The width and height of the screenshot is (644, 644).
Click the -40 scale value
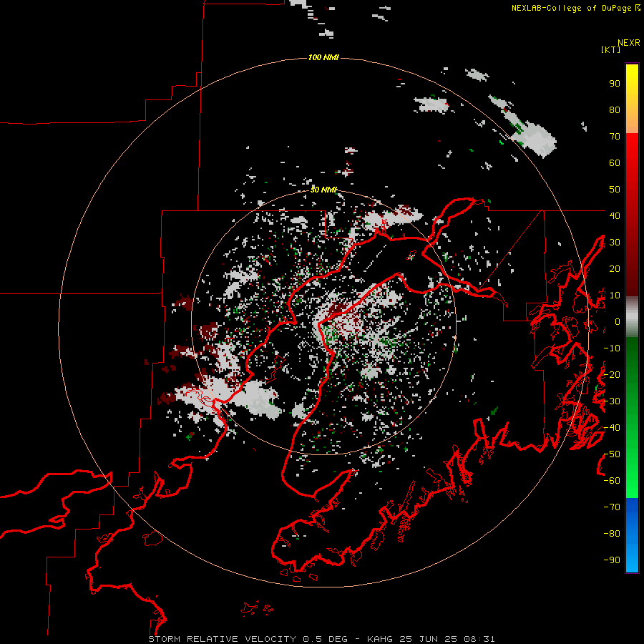612,428
